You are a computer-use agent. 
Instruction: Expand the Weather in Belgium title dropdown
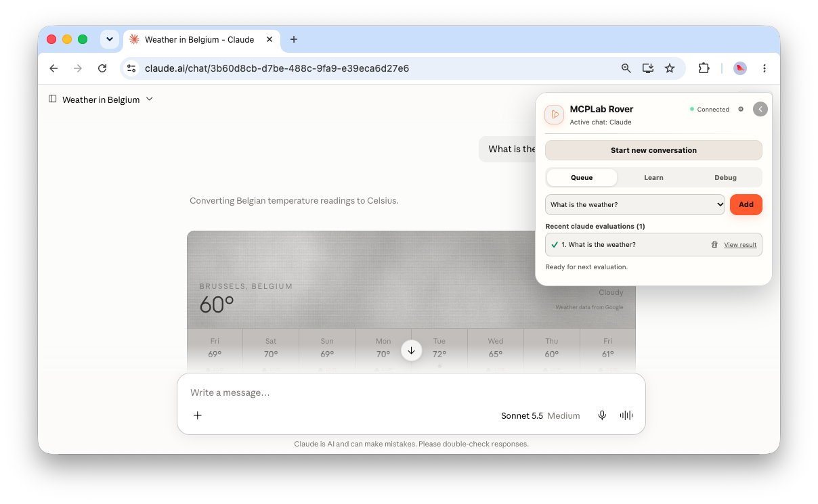click(x=150, y=99)
